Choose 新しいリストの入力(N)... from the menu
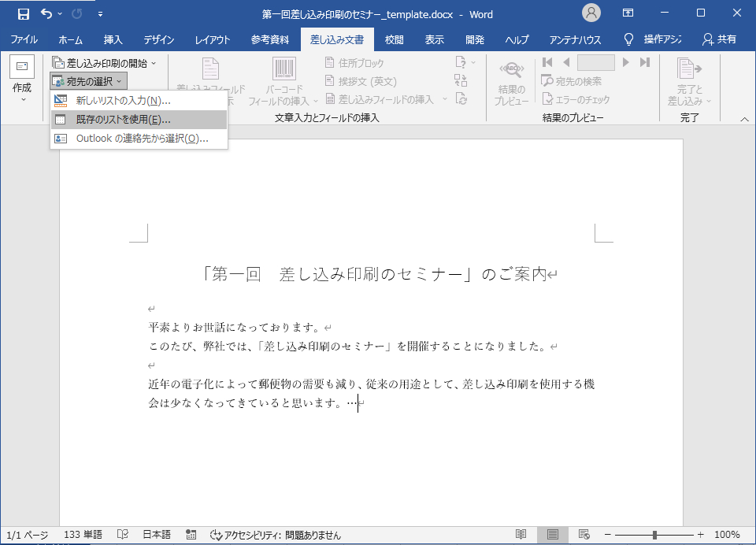Viewport: 756px width, 545px height. pyautogui.click(x=123, y=101)
